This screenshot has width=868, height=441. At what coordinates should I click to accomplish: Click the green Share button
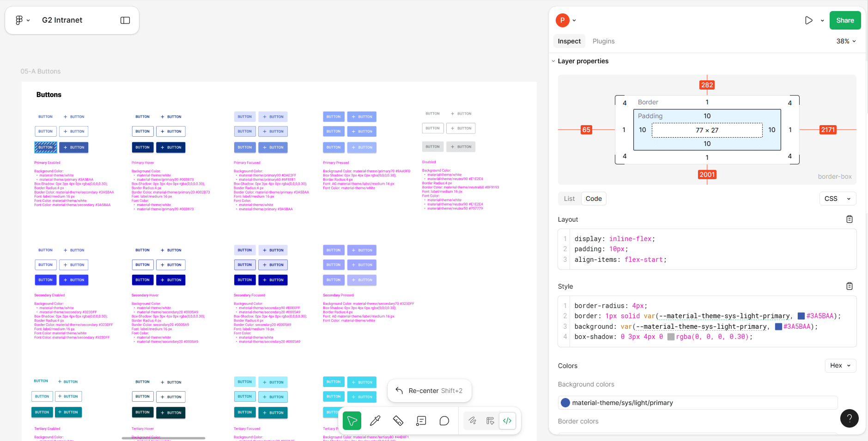(x=845, y=20)
